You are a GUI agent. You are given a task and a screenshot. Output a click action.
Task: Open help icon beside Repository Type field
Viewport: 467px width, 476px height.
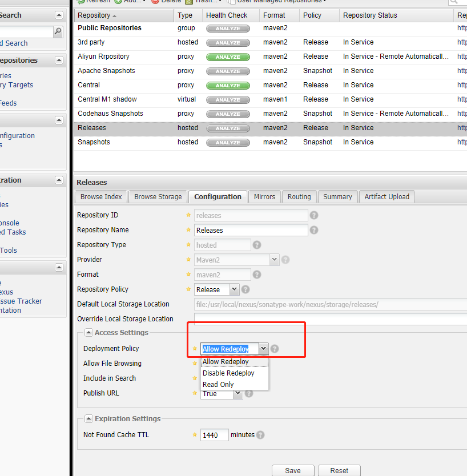257,245
